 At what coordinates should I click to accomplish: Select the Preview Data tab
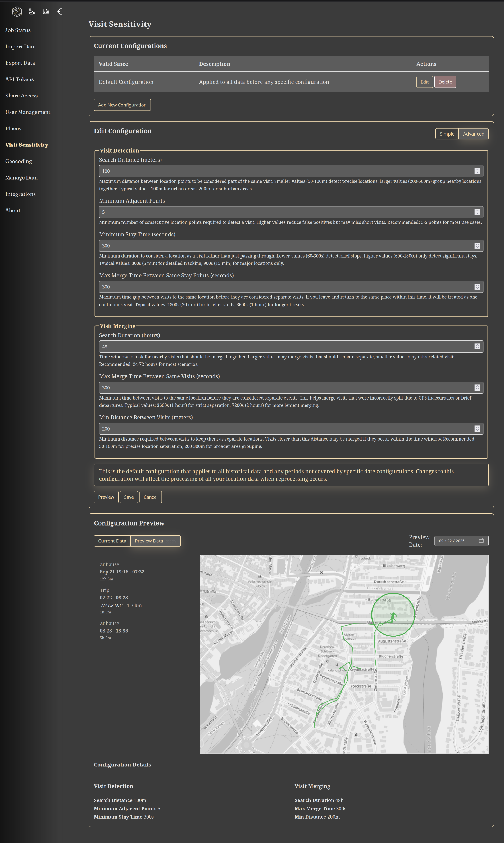pos(149,541)
